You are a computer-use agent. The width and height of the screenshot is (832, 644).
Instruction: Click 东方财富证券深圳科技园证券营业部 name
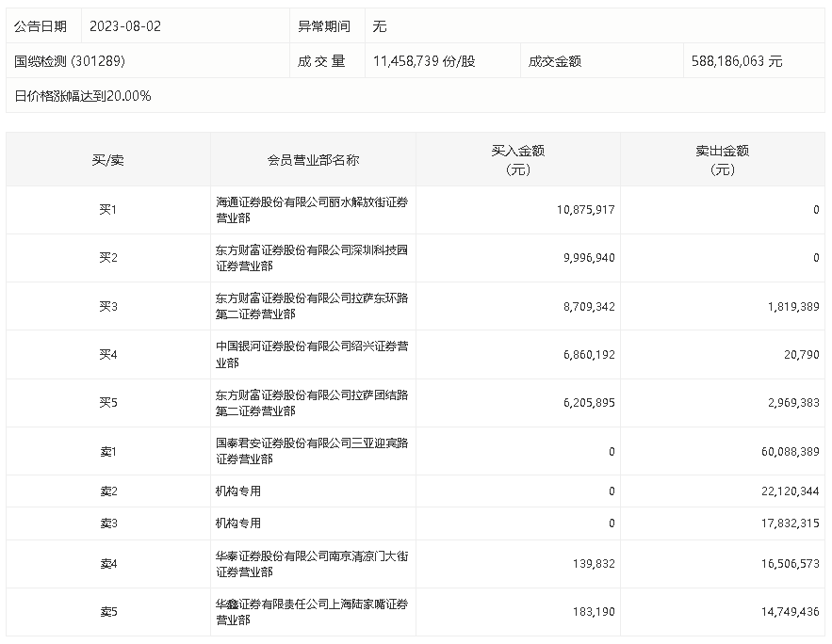pyautogui.click(x=312, y=258)
